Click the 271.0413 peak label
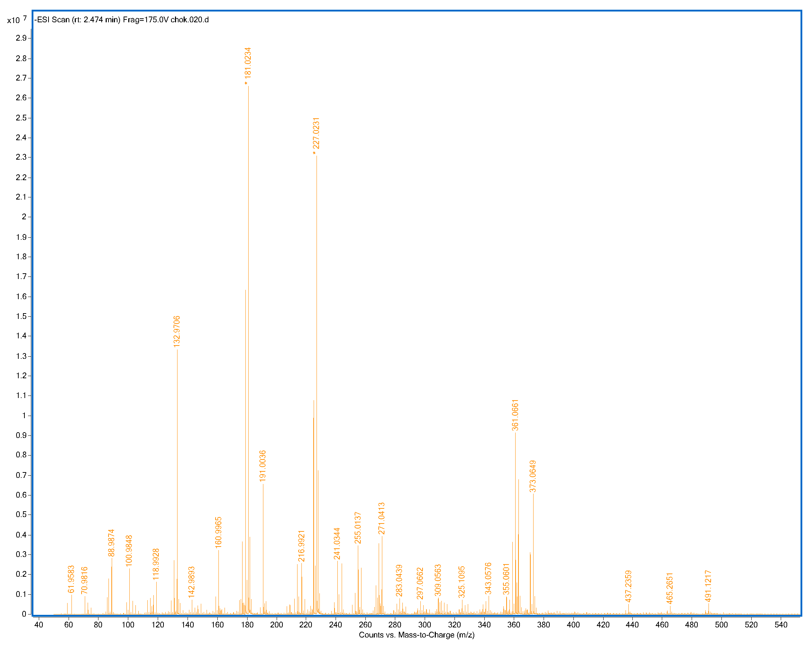The width and height of the screenshot is (812, 649). (x=382, y=518)
